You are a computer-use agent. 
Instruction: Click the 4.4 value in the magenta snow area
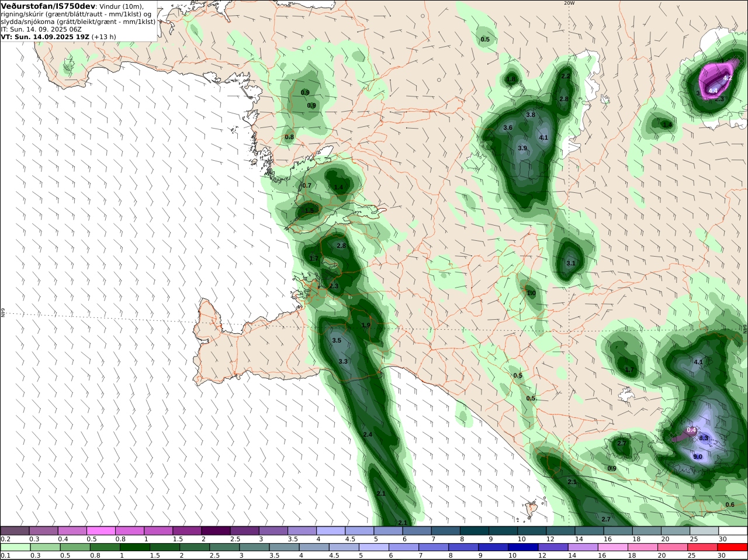coord(713,91)
